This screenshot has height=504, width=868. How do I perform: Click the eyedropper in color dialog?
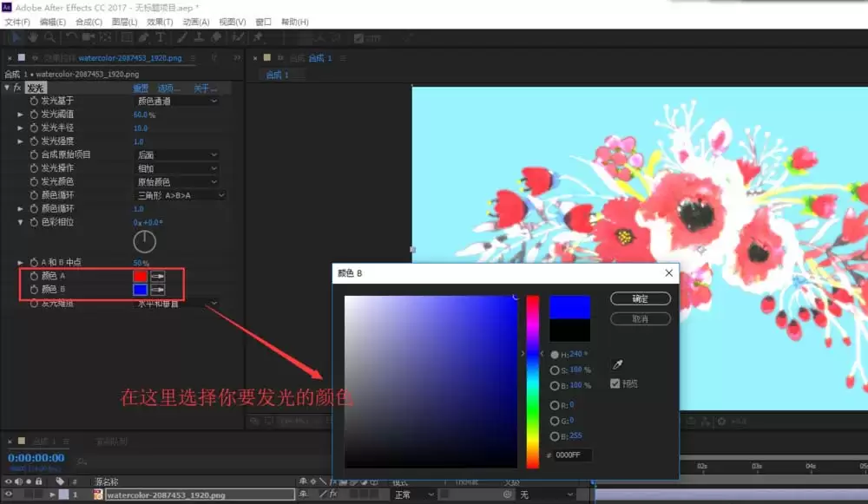618,364
